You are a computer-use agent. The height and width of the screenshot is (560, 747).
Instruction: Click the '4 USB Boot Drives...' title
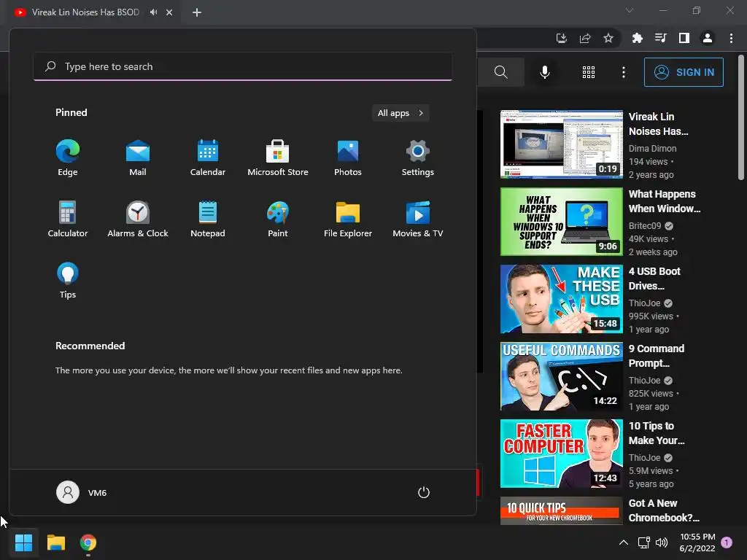click(654, 279)
